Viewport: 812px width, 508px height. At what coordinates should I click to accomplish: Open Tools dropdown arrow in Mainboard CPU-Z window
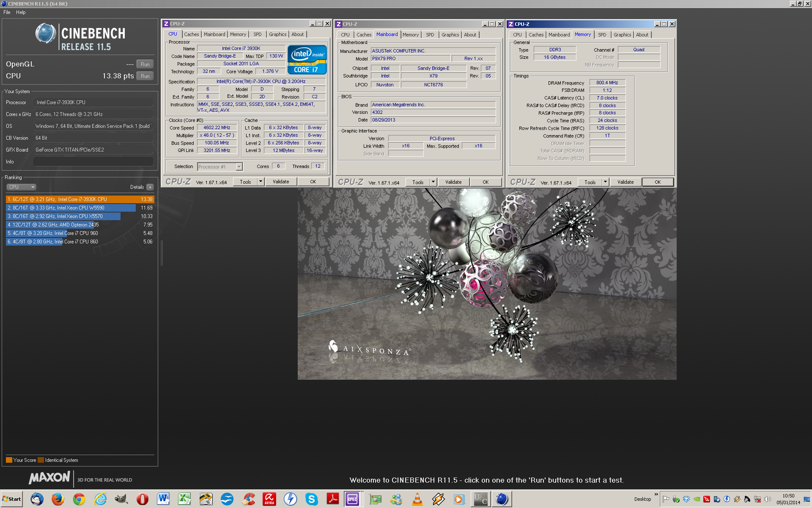pyautogui.click(x=433, y=182)
